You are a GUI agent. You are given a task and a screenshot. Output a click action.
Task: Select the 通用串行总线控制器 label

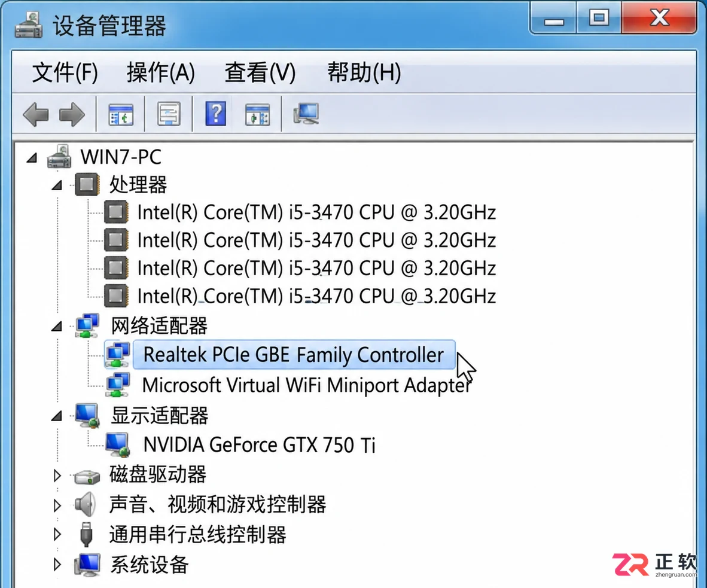tap(198, 534)
